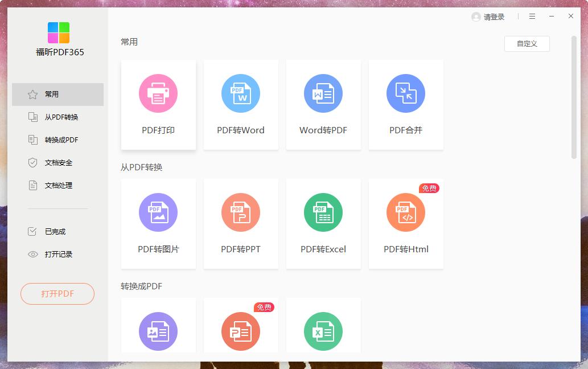The image size is (588, 369).
Task: Click the user avatar icon
Action: [x=476, y=17]
